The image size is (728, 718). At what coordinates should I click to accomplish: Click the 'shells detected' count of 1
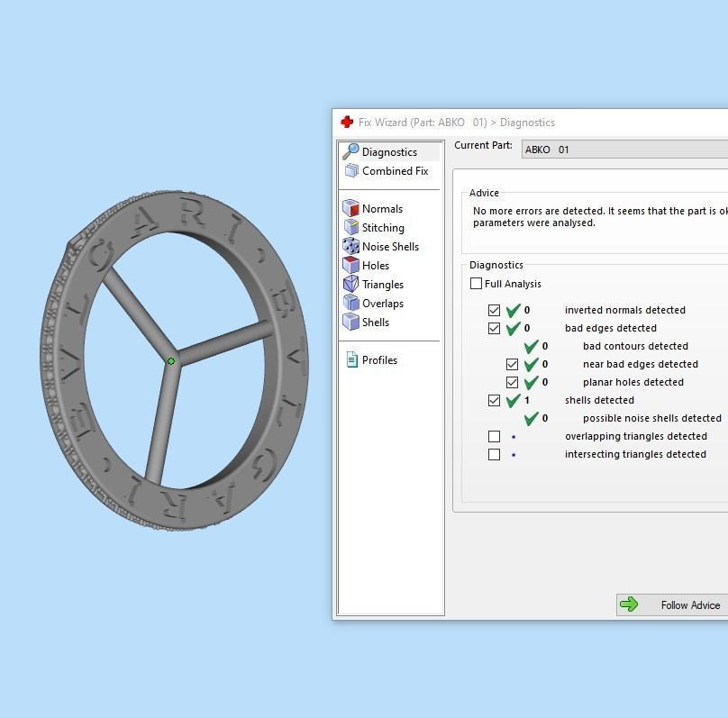tap(527, 400)
